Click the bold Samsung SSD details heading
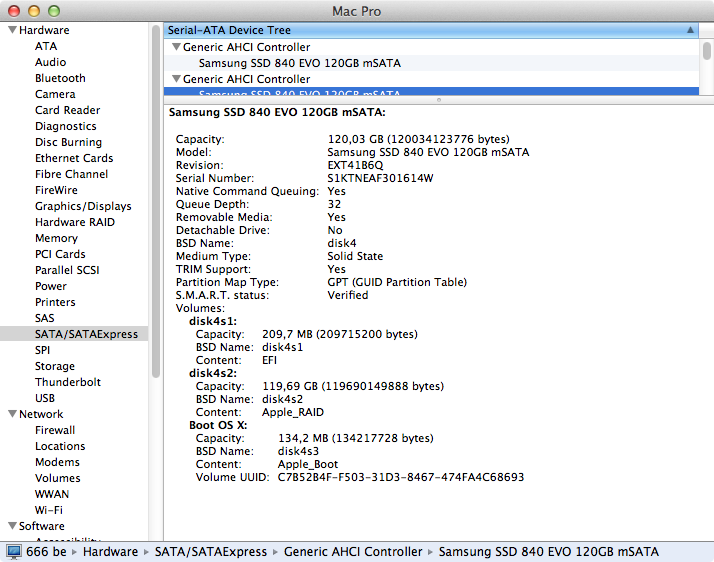 (x=277, y=112)
